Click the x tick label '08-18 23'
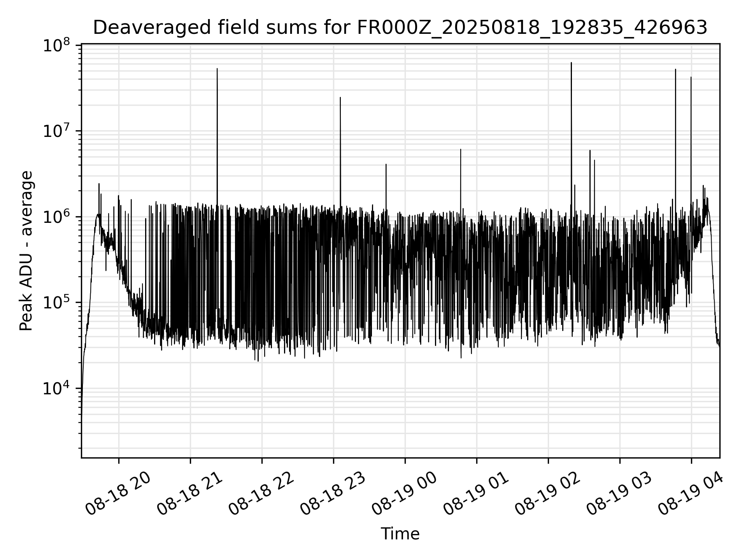747x560 pixels. click(x=333, y=493)
